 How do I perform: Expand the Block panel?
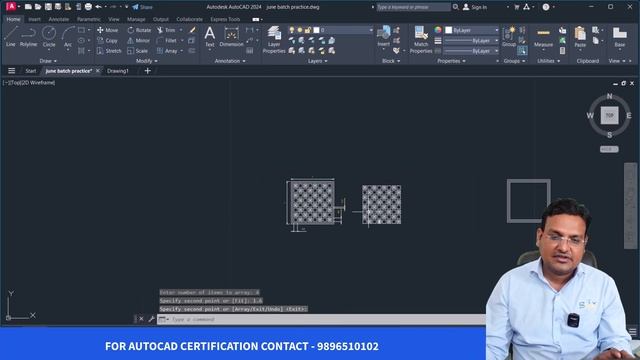(x=391, y=61)
